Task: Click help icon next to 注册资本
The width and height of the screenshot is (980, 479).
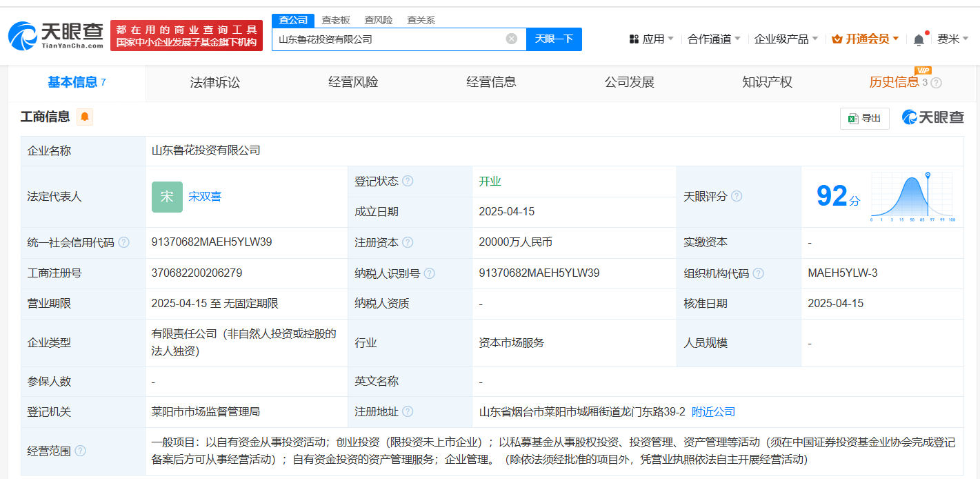Action: [408, 242]
